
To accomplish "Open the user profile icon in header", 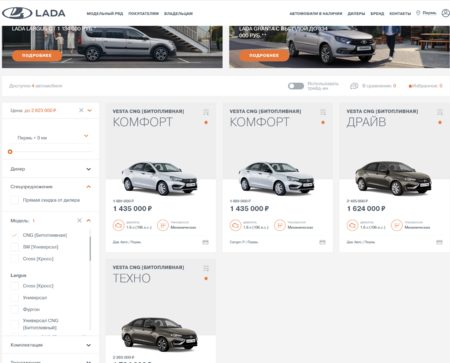I will click(x=445, y=13).
